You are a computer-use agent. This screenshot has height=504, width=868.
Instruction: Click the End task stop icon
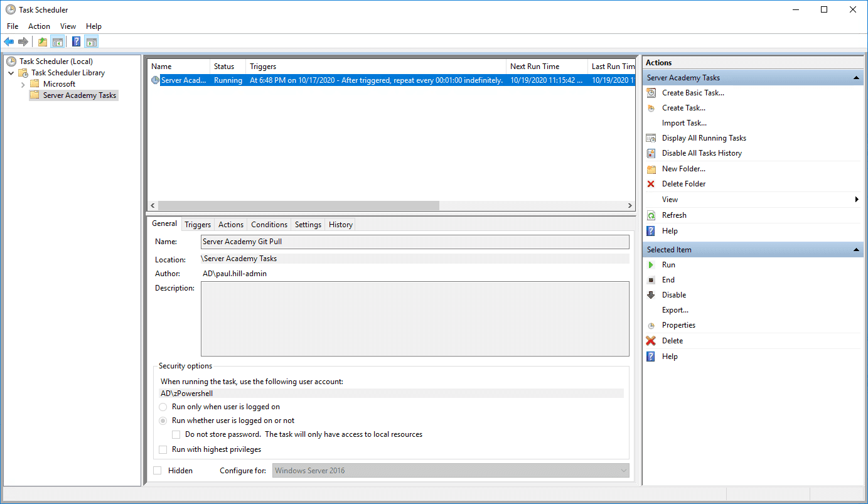[651, 280]
